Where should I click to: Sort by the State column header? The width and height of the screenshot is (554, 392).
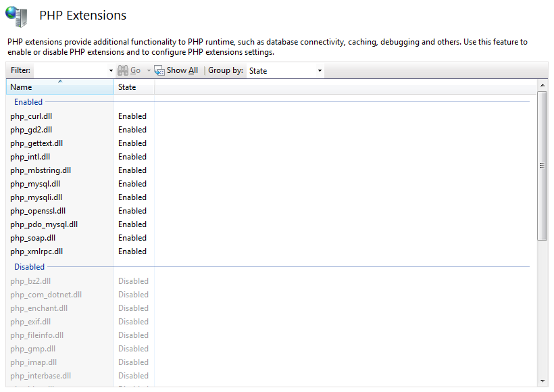(x=134, y=87)
